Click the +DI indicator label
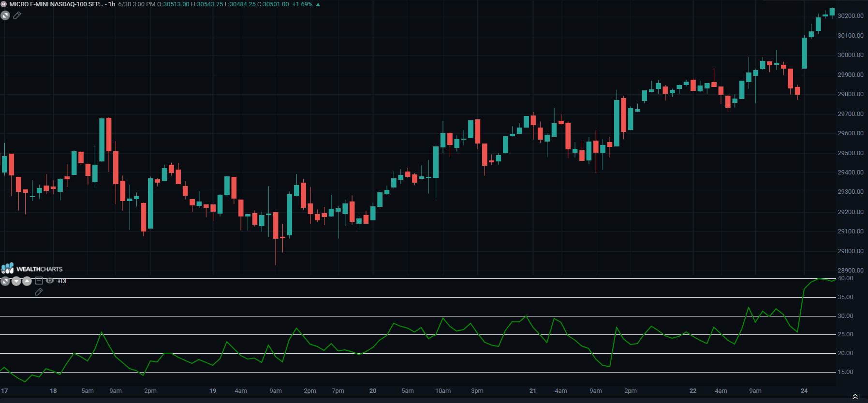This screenshot has width=868, height=403. (x=62, y=281)
